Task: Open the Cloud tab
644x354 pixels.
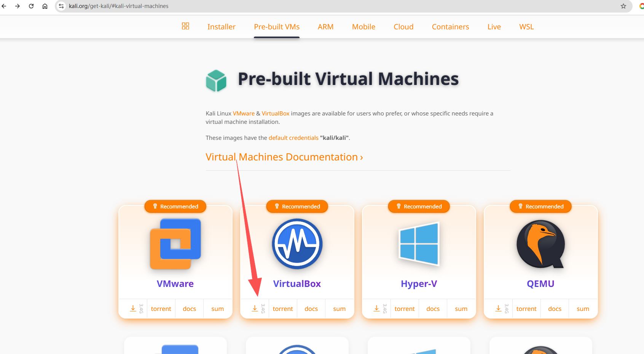Action: [403, 27]
